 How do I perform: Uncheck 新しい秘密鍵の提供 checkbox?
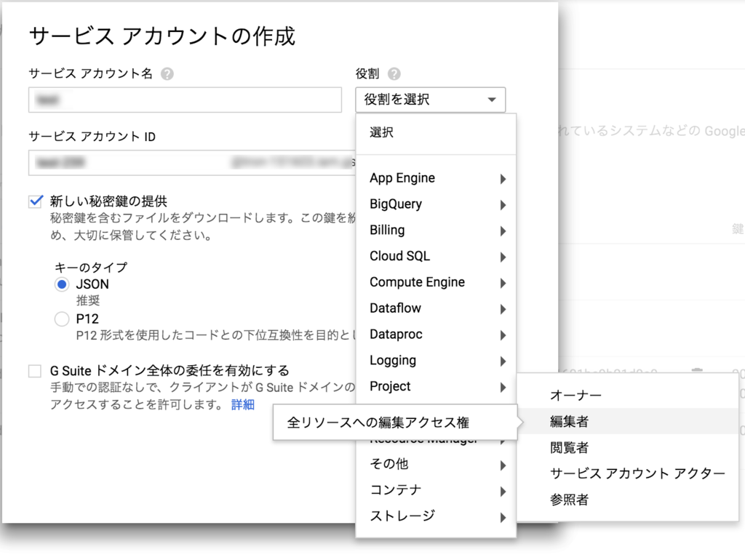pos(36,201)
